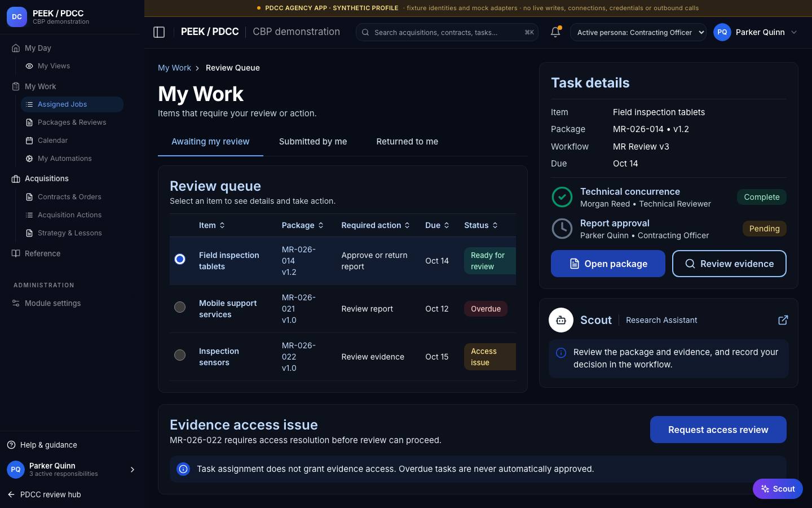Switch to the Submitted by me tab
The width and height of the screenshot is (812, 508).
[x=313, y=142]
